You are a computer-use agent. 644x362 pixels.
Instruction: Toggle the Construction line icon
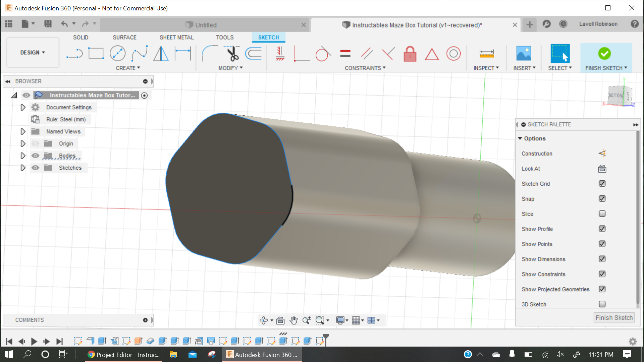602,154
